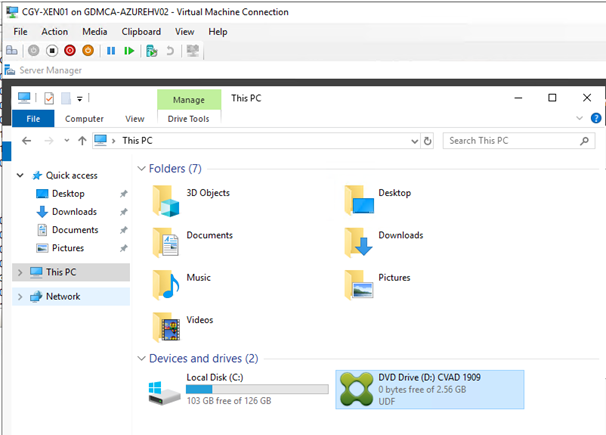
Task: Click the Start (power on) VM toolbar icon
Action: [x=34, y=51]
